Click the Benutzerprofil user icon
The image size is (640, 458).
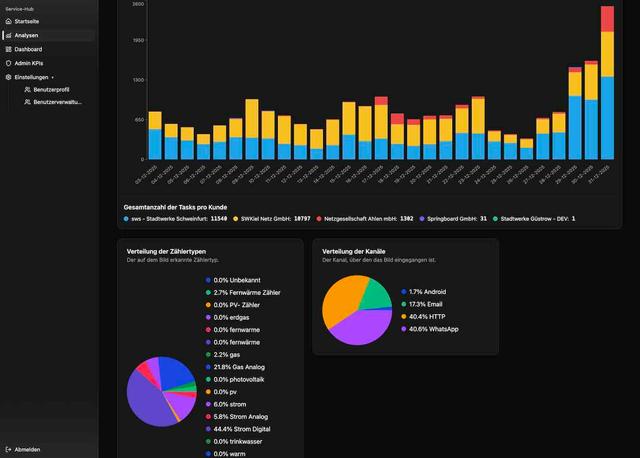pos(27,90)
